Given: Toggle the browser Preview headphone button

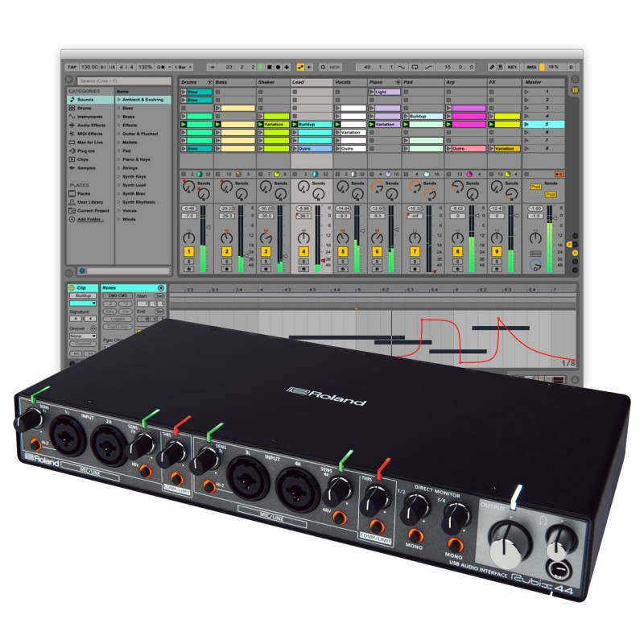Looking at the screenshot, I should [82, 270].
